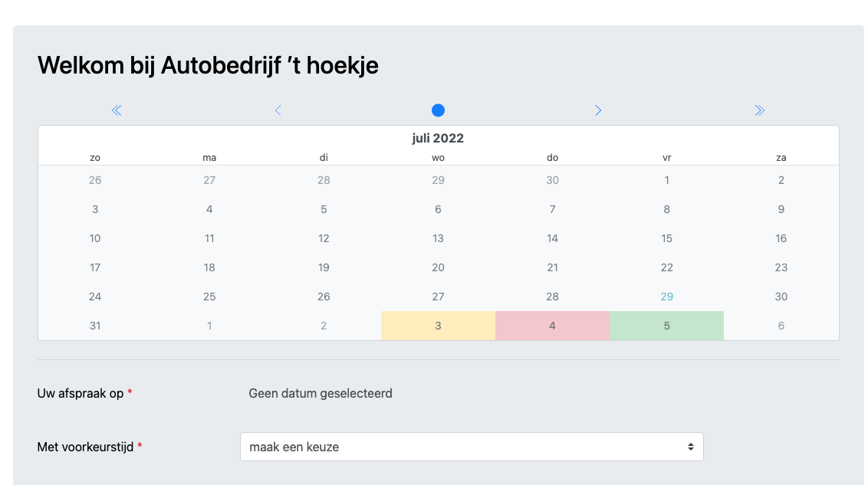
Task: Select today's date 29 in teal
Action: [666, 297]
